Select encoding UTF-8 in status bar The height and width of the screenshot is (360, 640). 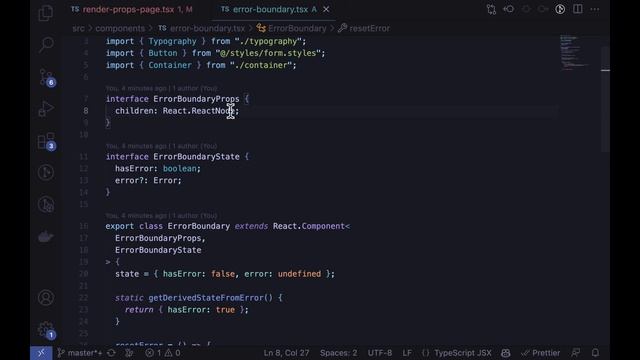click(x=380, y=353)
